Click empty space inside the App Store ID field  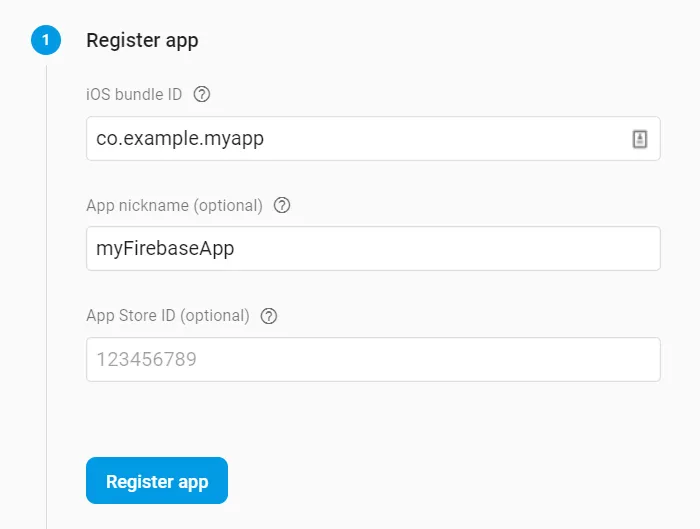(x=429, y=359)
